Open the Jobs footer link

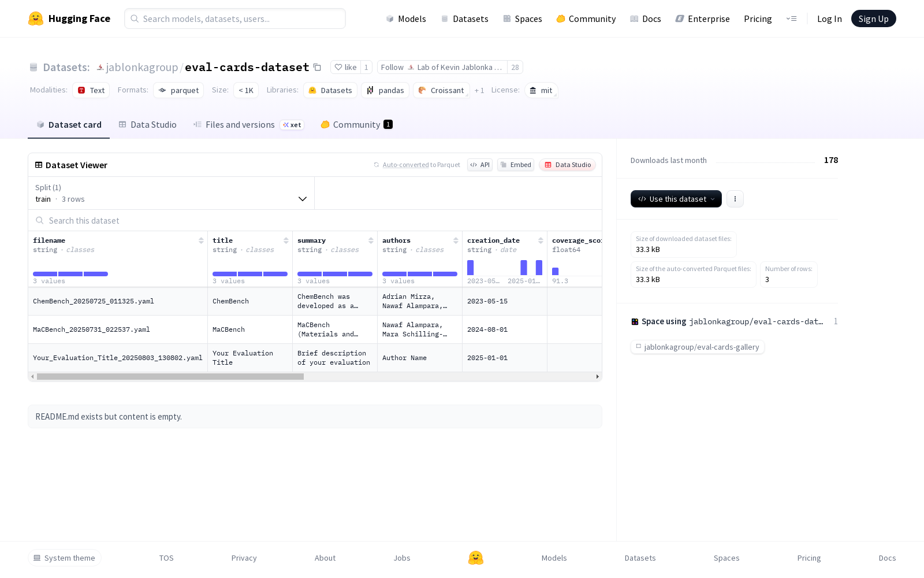pos(402,558)
